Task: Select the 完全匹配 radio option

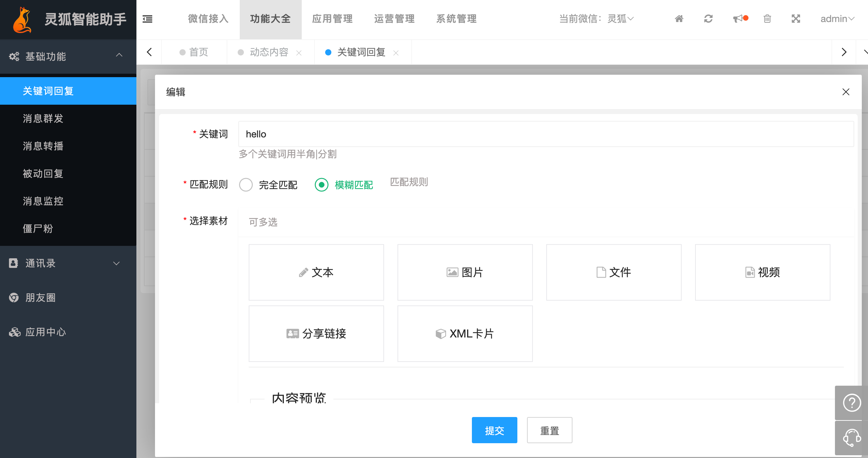Action: (246, 185)
